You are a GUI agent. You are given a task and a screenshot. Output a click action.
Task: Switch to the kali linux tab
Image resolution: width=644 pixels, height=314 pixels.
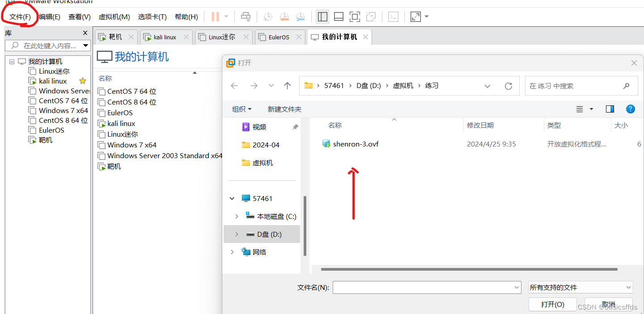(x=166, y=37)
